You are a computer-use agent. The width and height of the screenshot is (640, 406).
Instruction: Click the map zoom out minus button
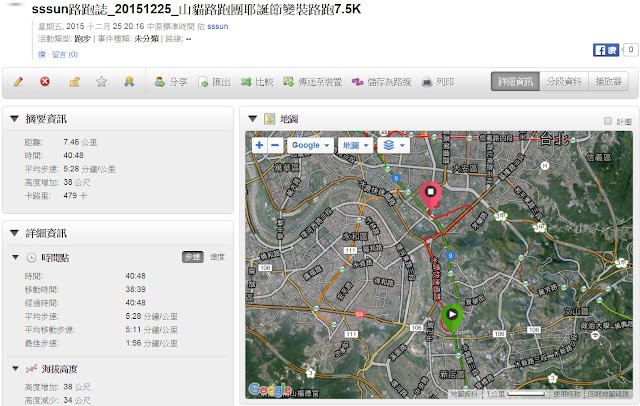tap(275, 145)
